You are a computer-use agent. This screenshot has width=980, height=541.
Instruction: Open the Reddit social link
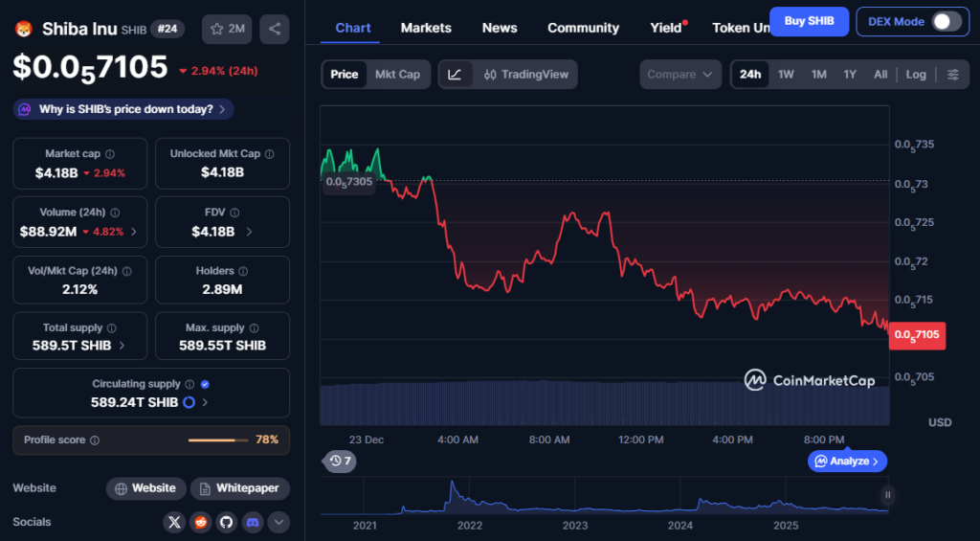(200, 522)
